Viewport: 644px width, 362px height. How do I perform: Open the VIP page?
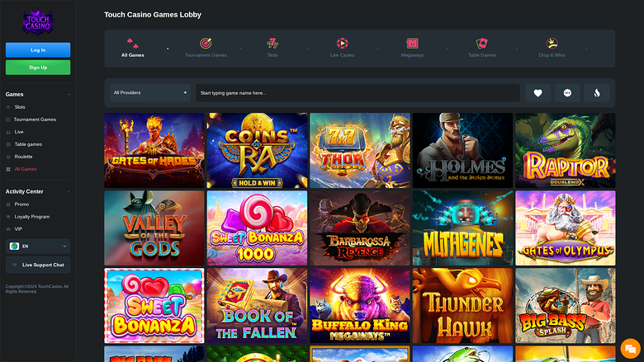pos(18,228)
